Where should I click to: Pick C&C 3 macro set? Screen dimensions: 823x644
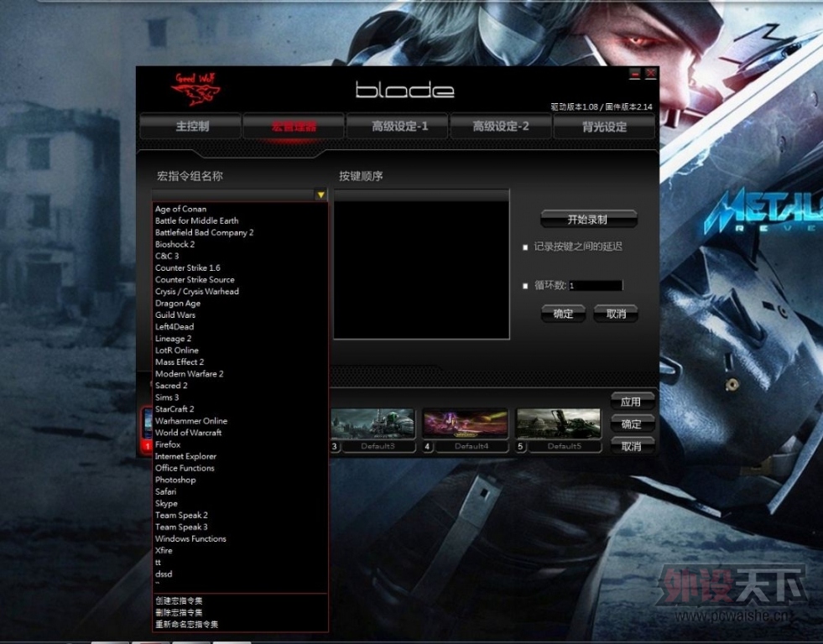(167, 256)
